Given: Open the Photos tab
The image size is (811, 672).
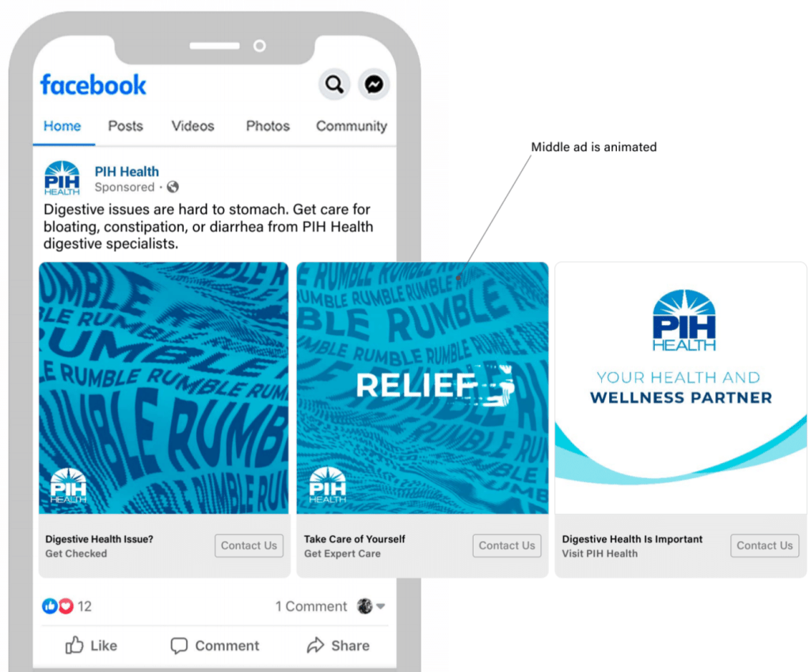Looking at the screenshot, I should [268, 126].
